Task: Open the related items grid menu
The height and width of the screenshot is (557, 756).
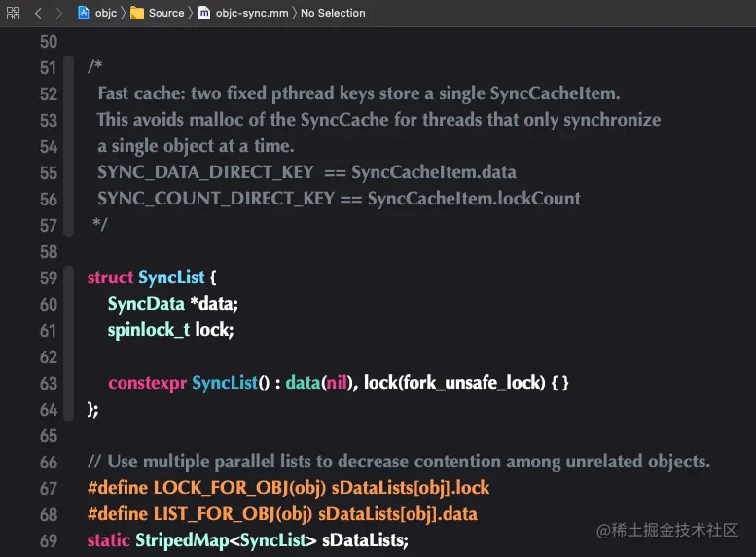Action: click(x=13, y=13)
